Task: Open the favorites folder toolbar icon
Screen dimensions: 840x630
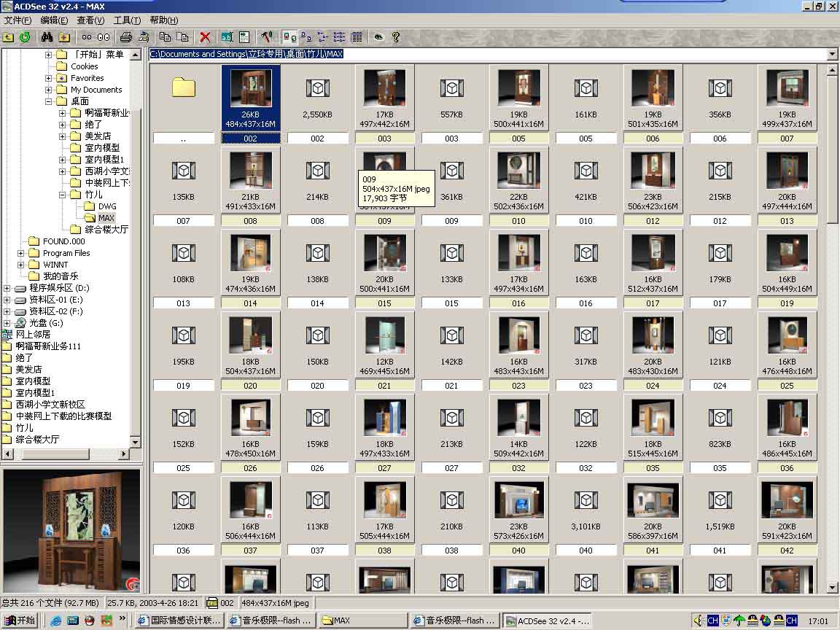Action: coord(63,37)
